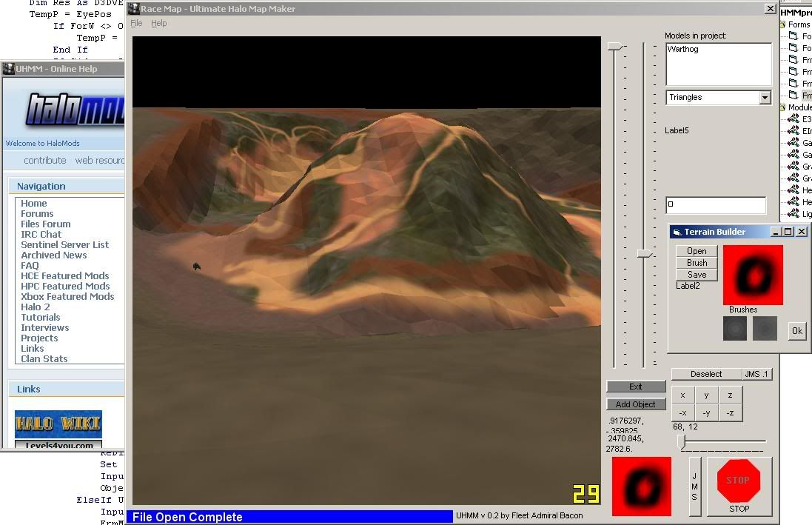Click the UHMM Online Help window icon

pyautogui.click(x=8, y=68)
